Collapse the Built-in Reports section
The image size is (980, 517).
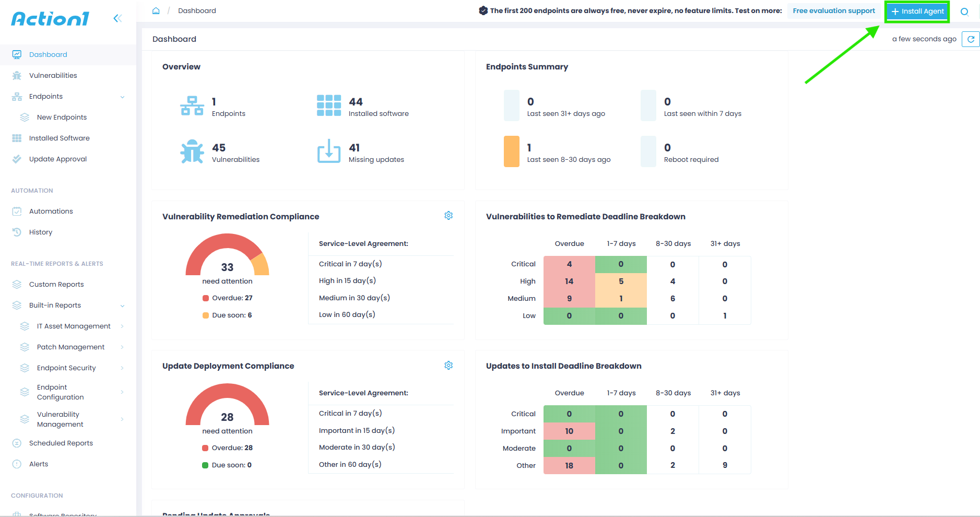tap(122, 305)
